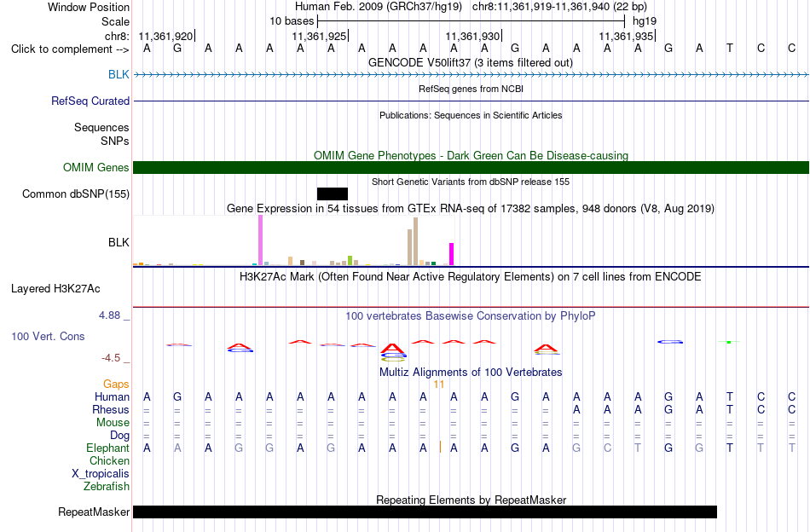This screenshot has width=810, height=532.
Task: Click the black dbSNP variant item
Action: coord(333,194)
